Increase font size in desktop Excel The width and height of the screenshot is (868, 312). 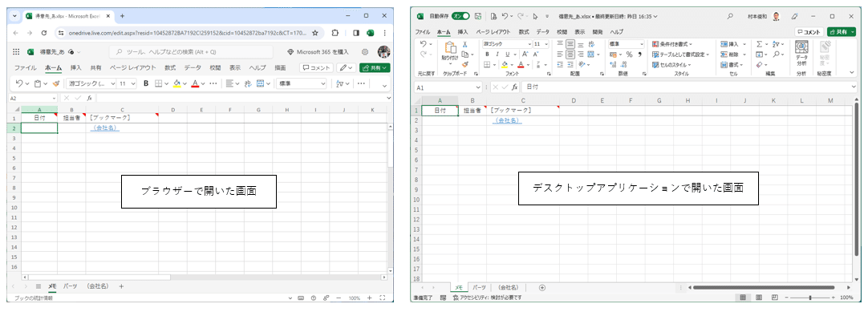point(525,55)
